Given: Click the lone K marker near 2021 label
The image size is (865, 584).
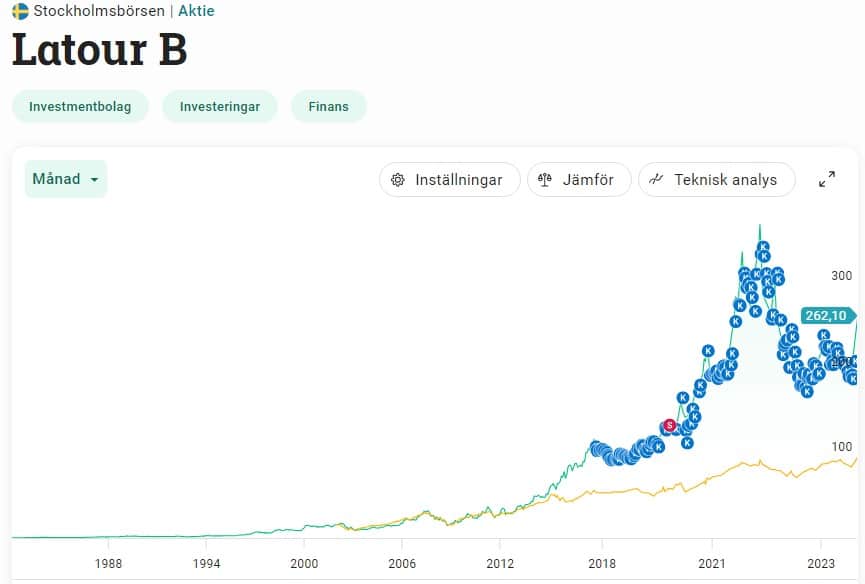Looking at the screenshot, I should coord(707,351).
